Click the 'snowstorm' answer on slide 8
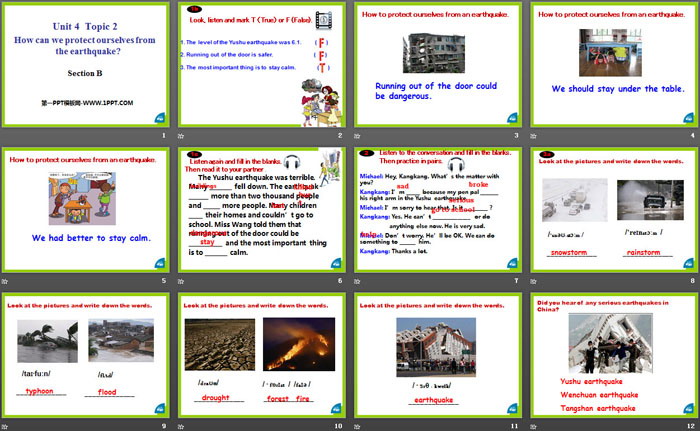Screen dimensions: 700x431 569,252
